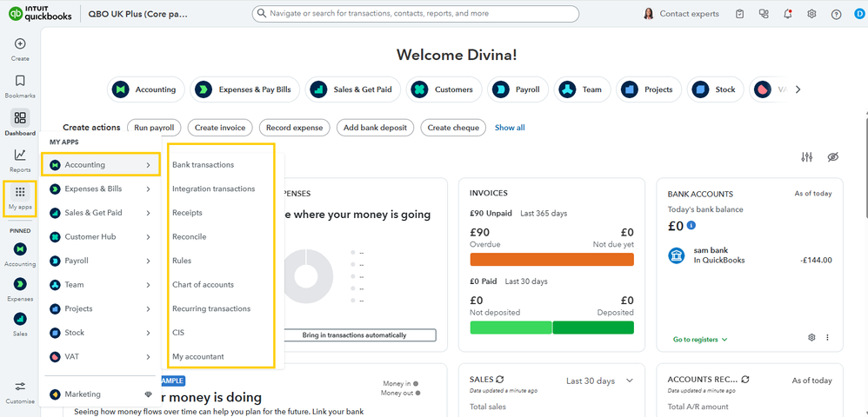
Task: Click the search transactions input field
Action: pyautogui.click(x=415, y=13)
